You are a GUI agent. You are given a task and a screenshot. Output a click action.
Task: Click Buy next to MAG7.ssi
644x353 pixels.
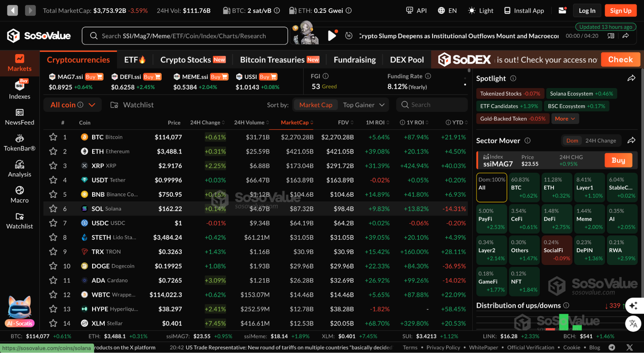pos(94,77)
